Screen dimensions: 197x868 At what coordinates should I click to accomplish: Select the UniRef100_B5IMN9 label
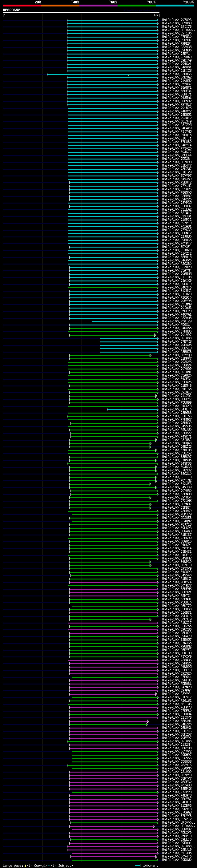(177, 304)
